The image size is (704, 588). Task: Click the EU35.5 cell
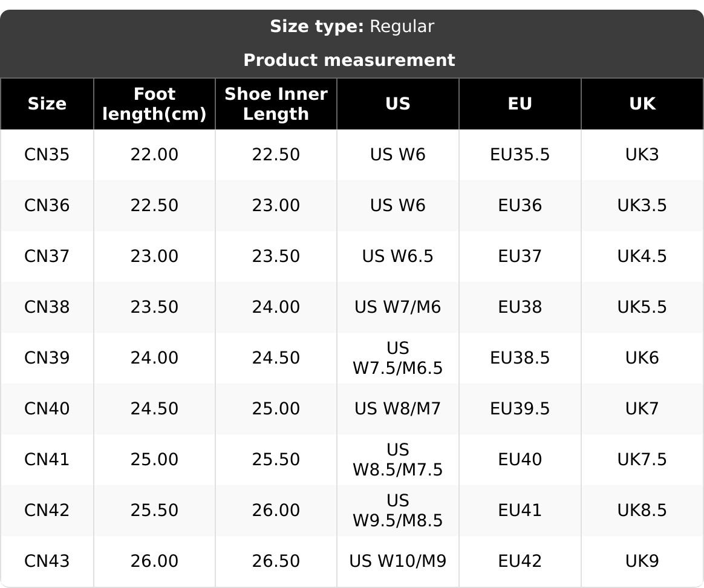click(520, 155)
